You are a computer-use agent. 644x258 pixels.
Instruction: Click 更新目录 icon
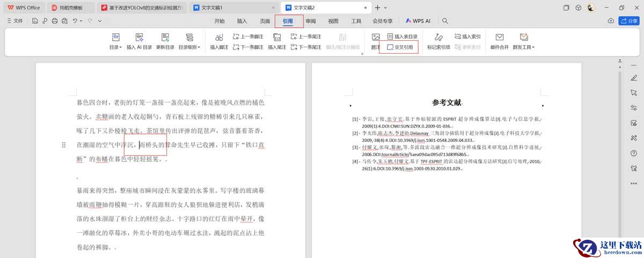(165, 37)
